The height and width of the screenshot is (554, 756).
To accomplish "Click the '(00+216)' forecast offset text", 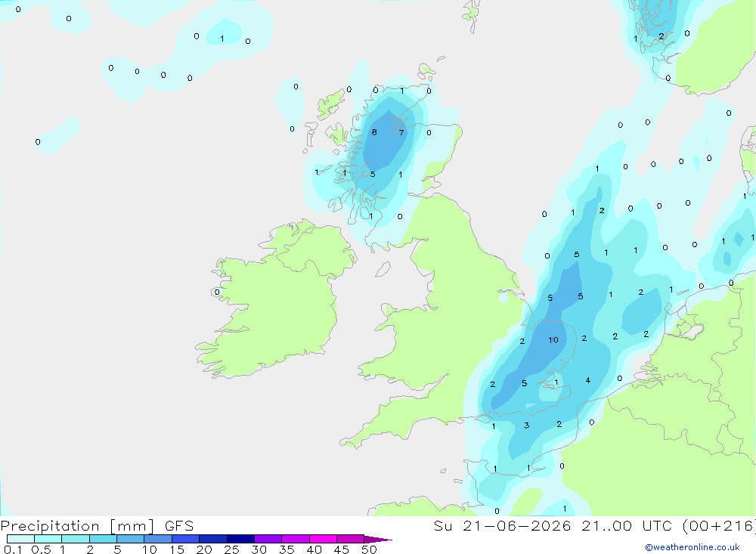I will coord(719,526).
